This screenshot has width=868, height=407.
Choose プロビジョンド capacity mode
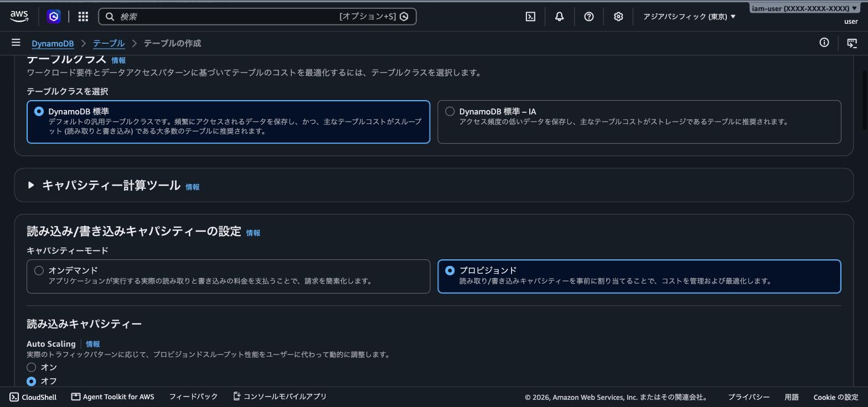click(450, 270)
